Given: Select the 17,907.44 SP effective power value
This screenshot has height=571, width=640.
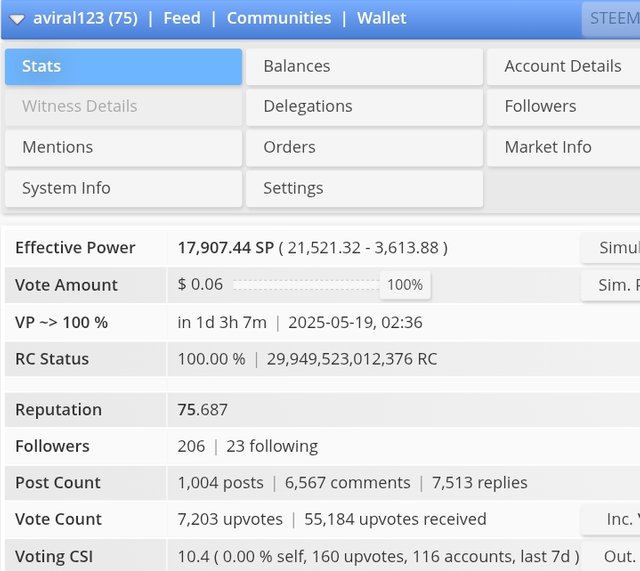Looking at the screenshot, I should click(x=226, y=248).
